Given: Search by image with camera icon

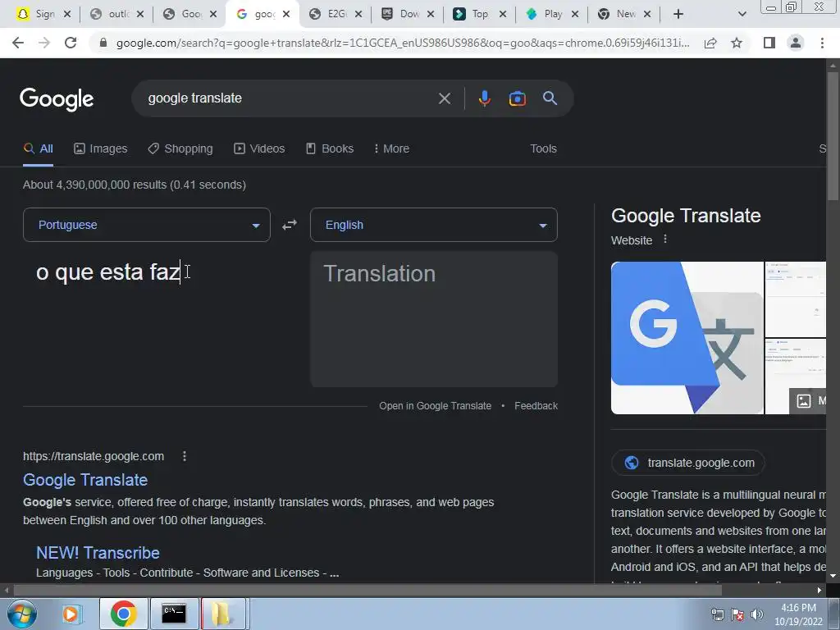Looking at the screenshot, I should tap(517, 98).
